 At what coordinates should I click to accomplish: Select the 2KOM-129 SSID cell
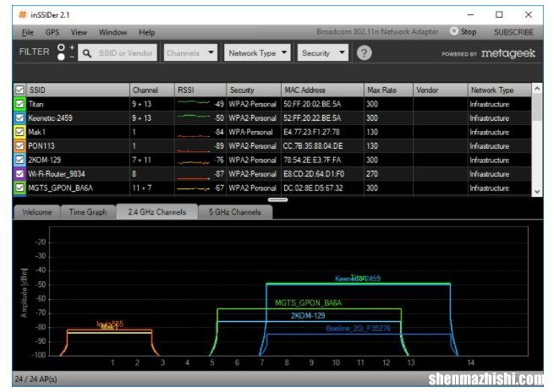(x=78, y=160)
